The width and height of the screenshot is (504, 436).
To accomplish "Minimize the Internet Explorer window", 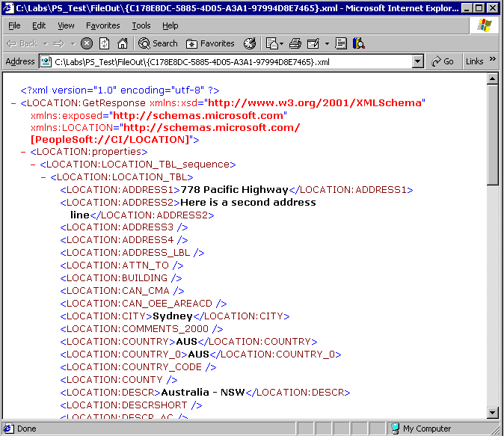I will [467, 7].
